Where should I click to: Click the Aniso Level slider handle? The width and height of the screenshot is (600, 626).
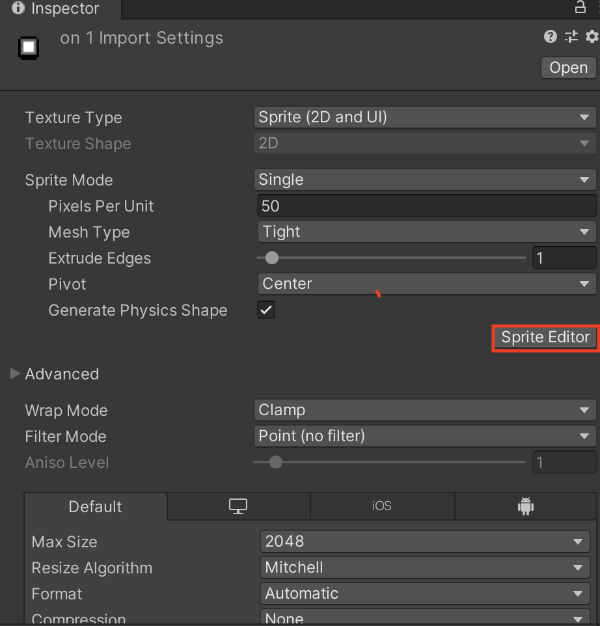(275, 462)
